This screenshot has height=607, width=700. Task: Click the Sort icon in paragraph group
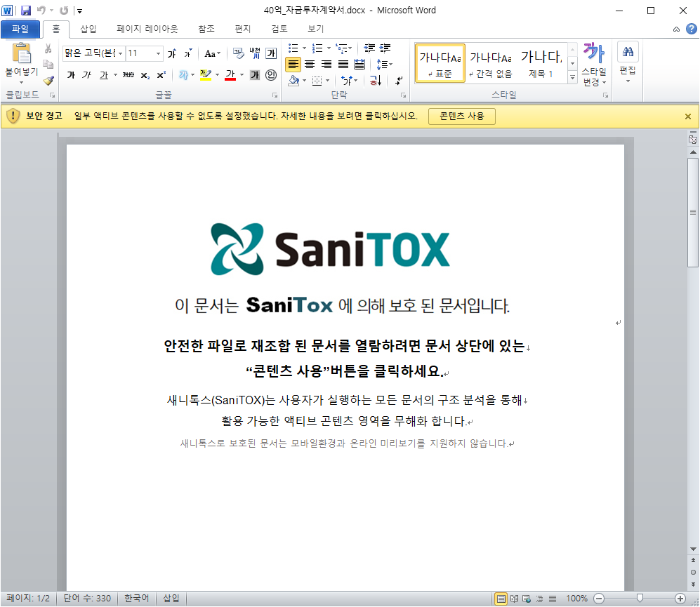[x=376, y=80]
